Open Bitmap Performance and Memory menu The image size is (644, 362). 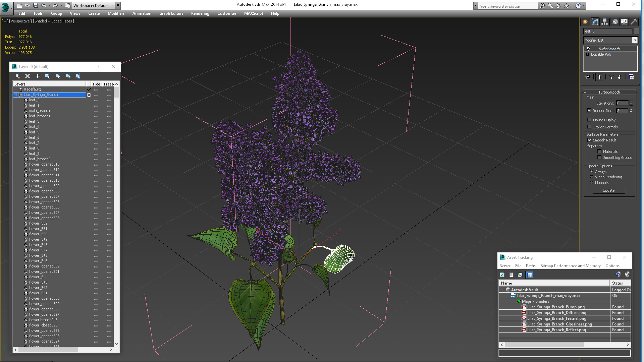(570, 266)
